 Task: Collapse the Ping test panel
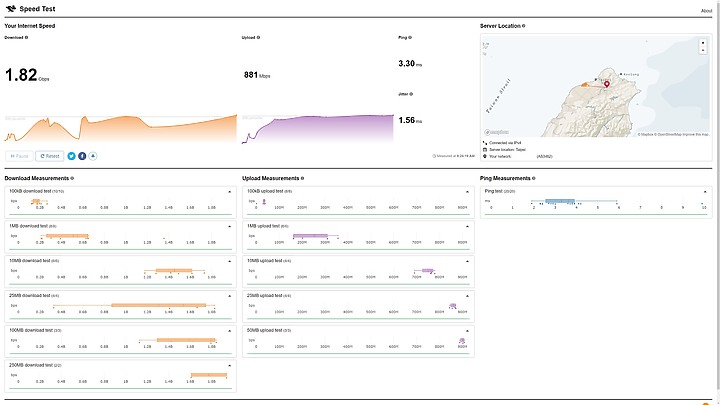click(x=705, y=191)
